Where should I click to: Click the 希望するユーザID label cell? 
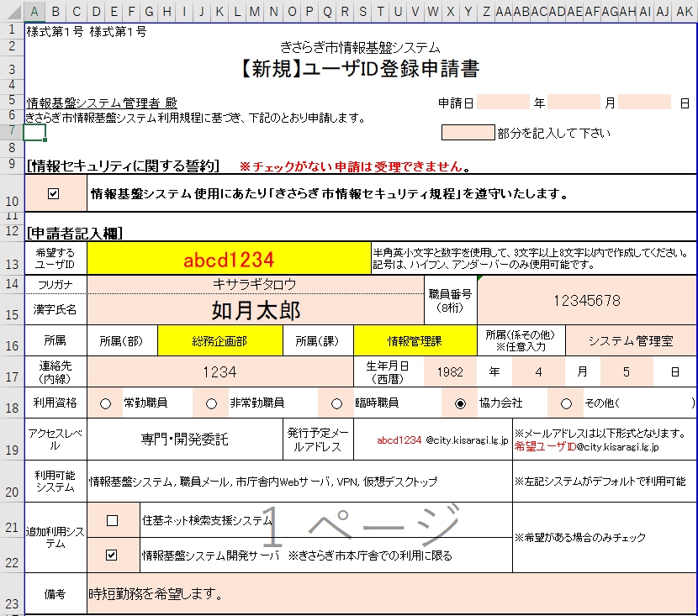[x=56, y=258]
